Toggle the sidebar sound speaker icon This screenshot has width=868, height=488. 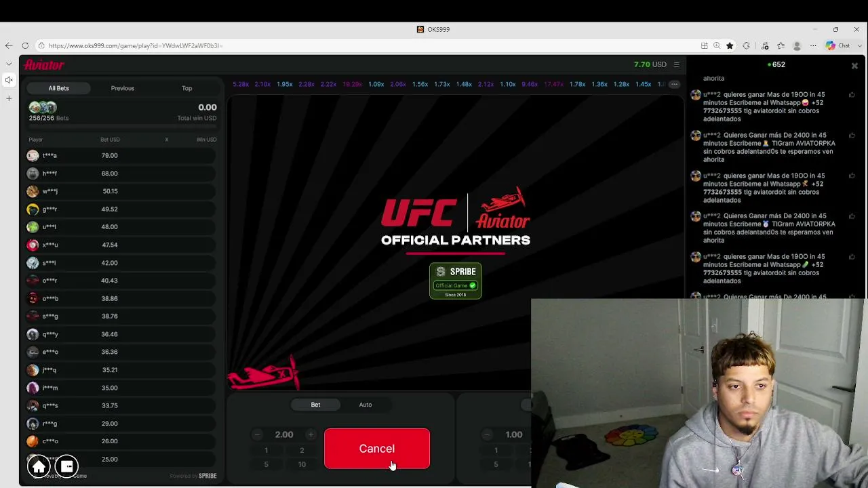9,80
